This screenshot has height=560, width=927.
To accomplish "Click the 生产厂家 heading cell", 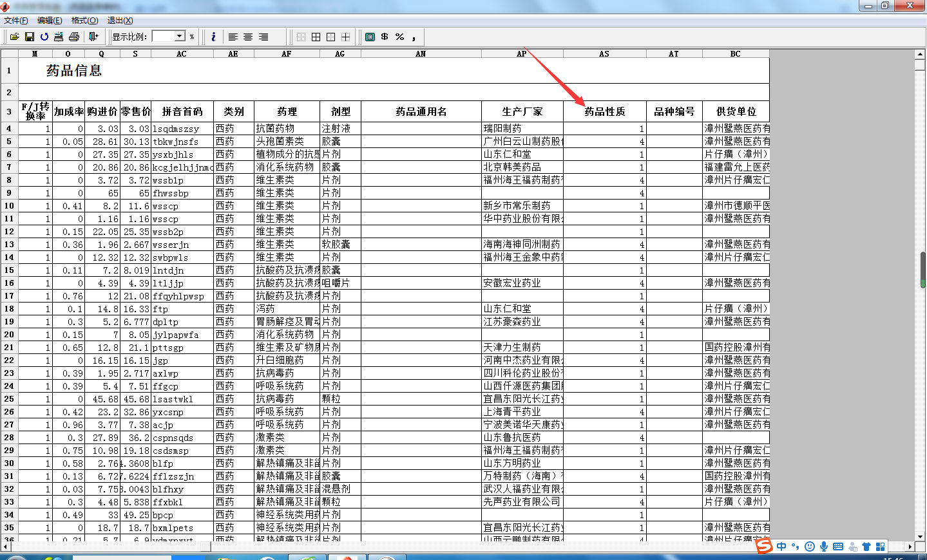I will [522, 111].
